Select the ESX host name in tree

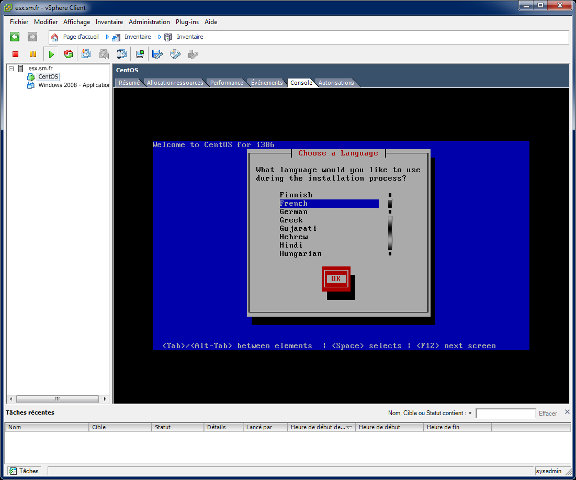point(41,68)
